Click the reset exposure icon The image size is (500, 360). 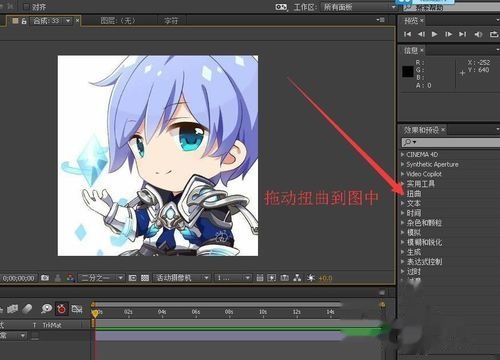click(x=311, y=278)
